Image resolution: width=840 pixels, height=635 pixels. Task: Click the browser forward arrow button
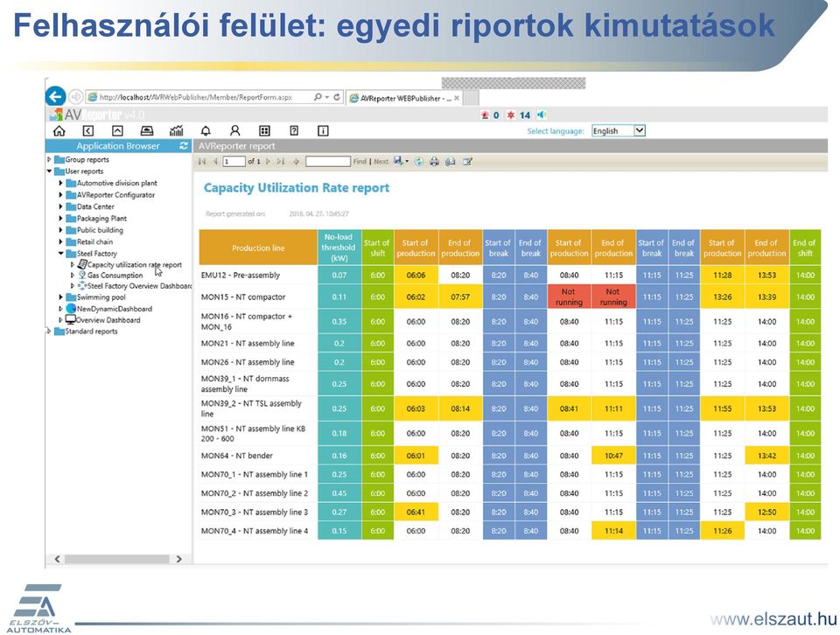tap(75, 97)
